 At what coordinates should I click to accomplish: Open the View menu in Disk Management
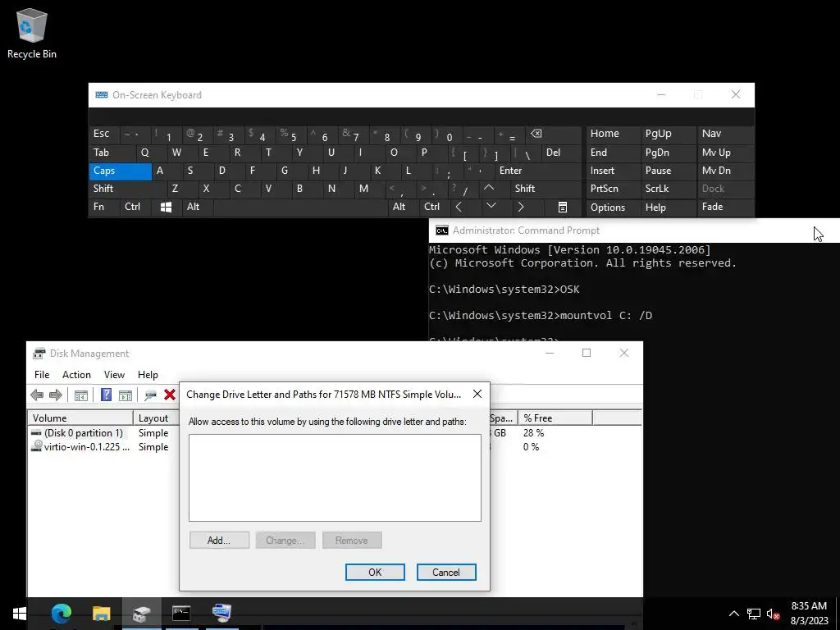point(114,374)
